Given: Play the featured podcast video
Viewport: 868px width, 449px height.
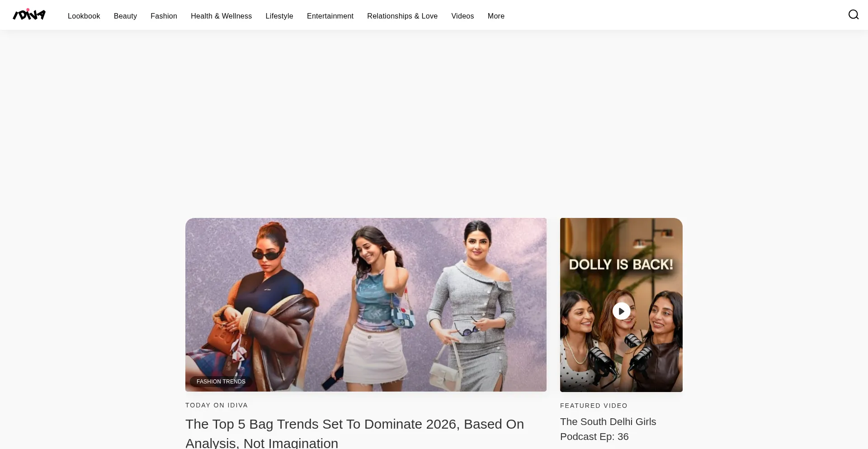Looking at the screenshot, I should coord(621,311).
